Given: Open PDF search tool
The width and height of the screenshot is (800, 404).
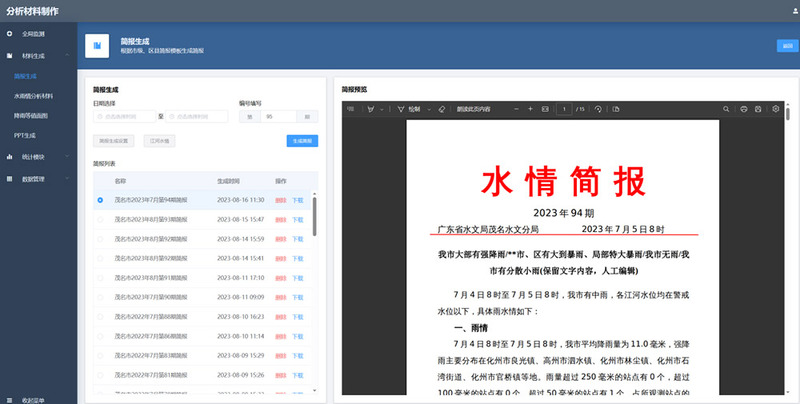Looking at the screenshot, I should point(726,109).
